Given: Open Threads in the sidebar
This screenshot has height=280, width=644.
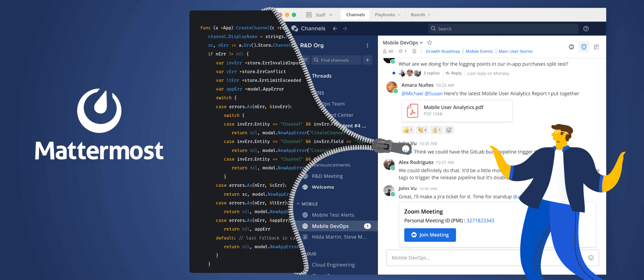Looking at the screenshot, I should click(x=322, y=76).
